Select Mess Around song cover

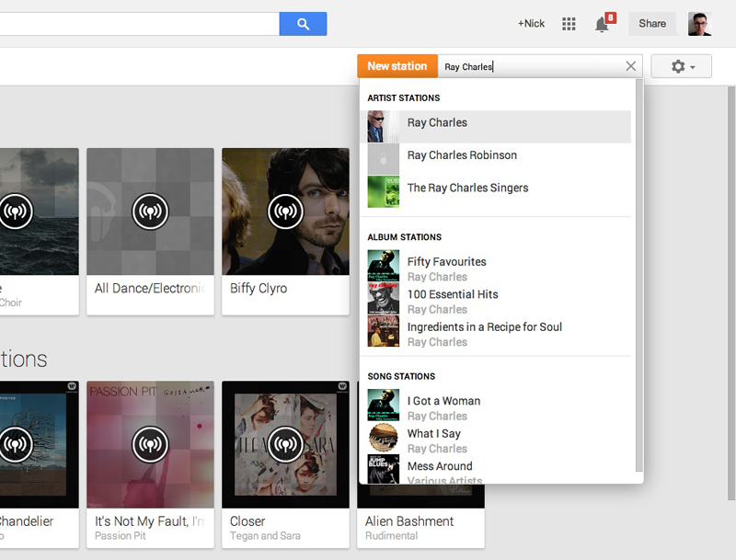coord(383,469)
